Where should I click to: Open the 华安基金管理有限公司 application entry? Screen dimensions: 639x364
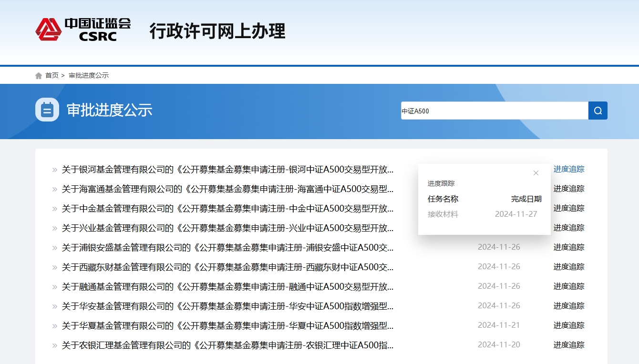coord(228,306)
